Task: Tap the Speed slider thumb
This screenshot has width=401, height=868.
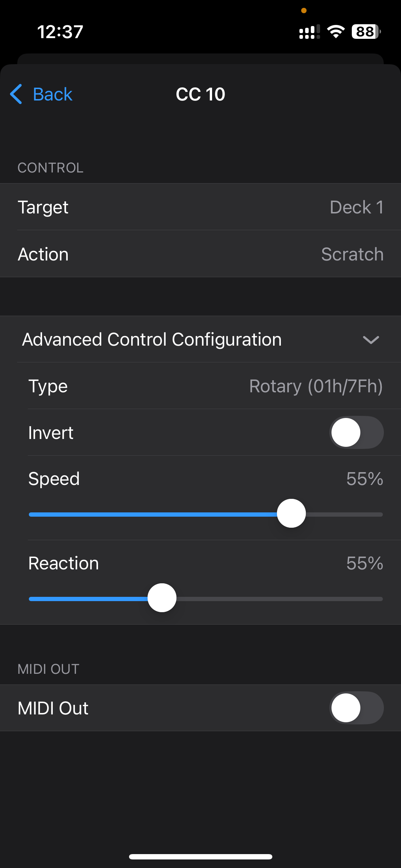Action: (291, 513)
